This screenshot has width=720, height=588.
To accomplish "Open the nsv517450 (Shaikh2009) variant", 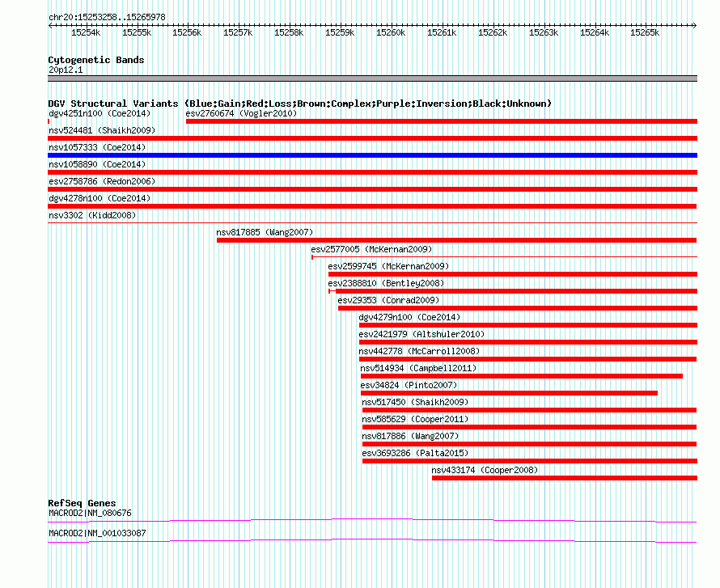I will (415, 402).
